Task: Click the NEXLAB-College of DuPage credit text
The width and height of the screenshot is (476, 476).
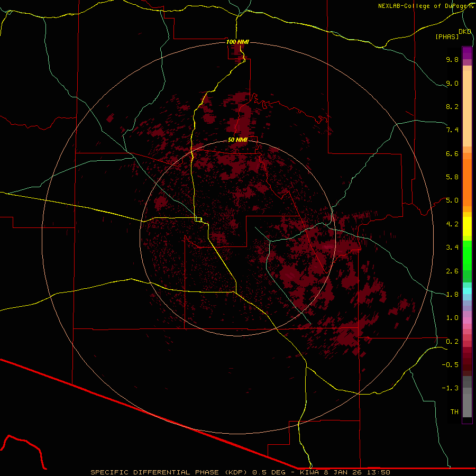Action: pyautogui.click(x=424, y=6)
